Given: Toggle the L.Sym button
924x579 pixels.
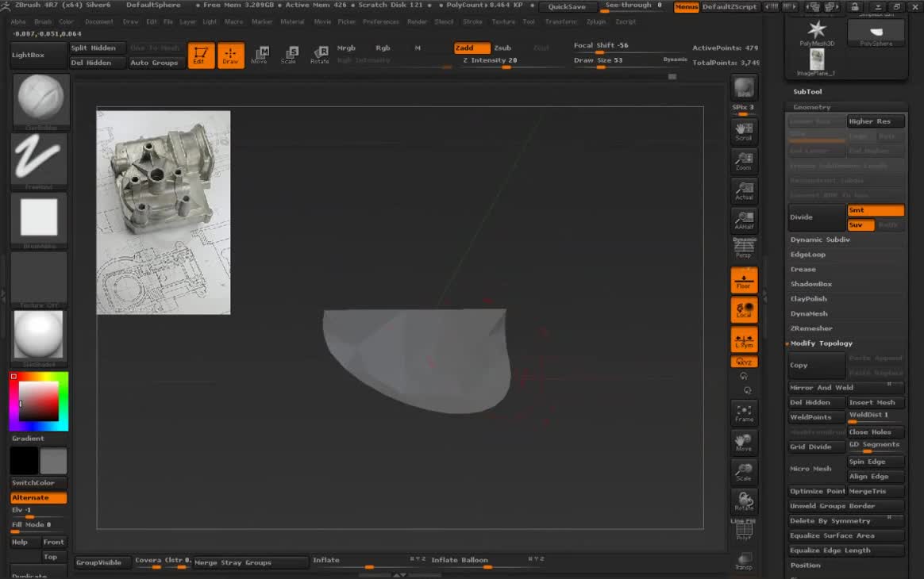Looking at the screenshot, I should tap(744, 340).
